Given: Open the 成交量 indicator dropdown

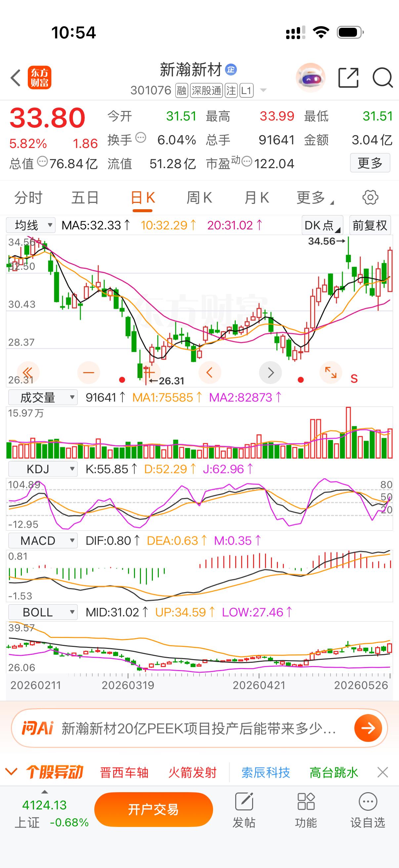Looking at the screenshot, I should pyautogui.click(x=43, y=398).
